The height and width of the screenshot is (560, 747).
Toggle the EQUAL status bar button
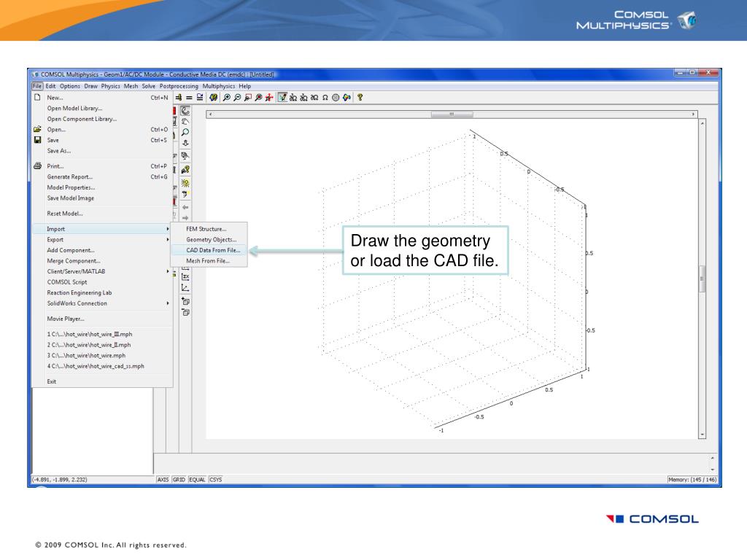point(197,480)
